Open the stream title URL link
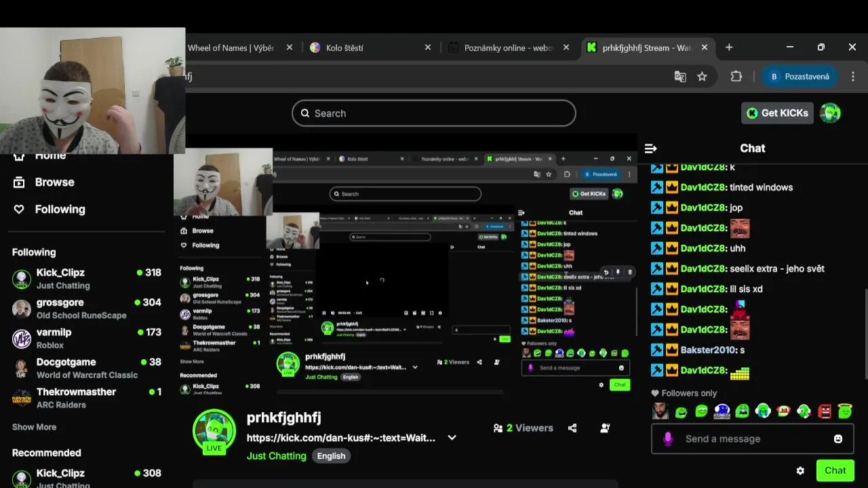The height and width of the screenshot is (488, 868). coord(341,438)
